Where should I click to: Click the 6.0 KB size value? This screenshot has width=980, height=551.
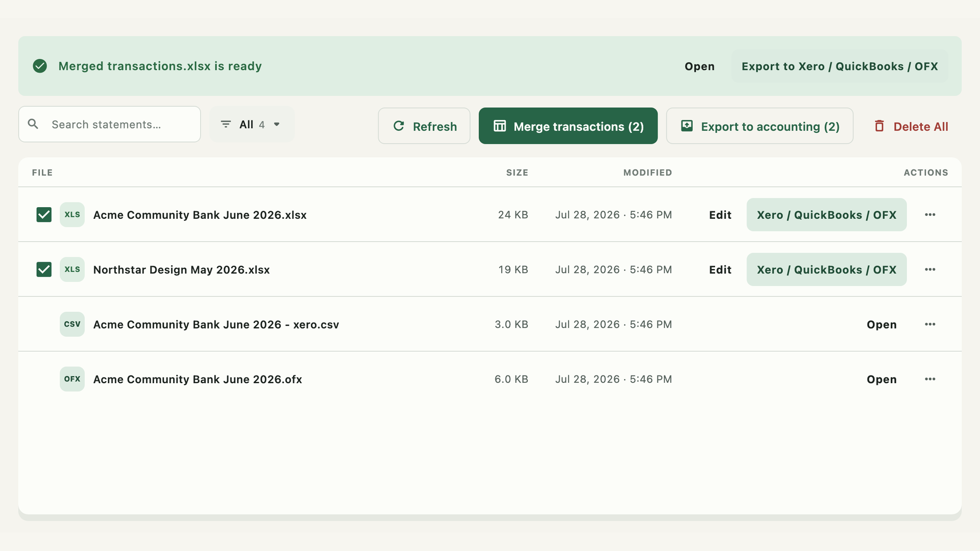pos(511,379)
